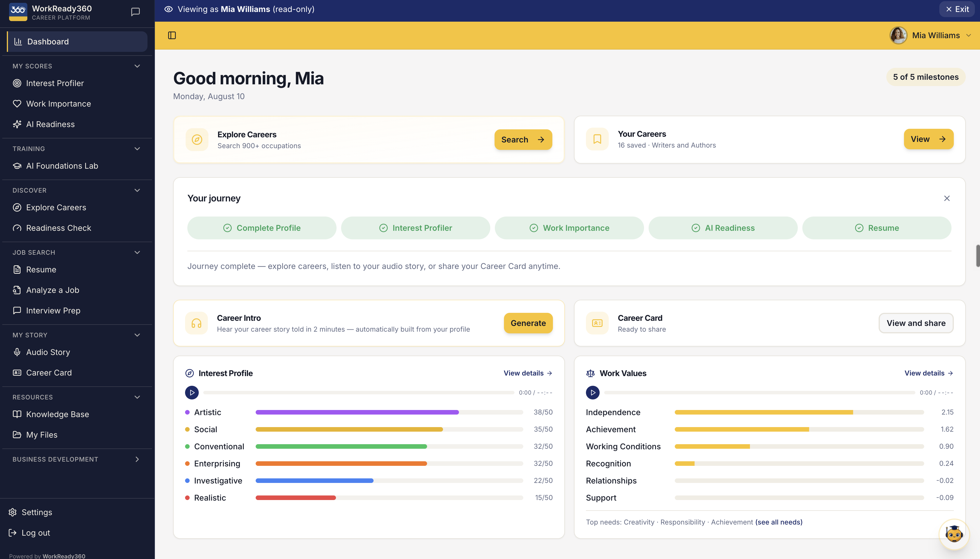The height and width of the screenshot is (559, 980).
Task: Collapse the My Story section
Action: (x=137, y=335)
